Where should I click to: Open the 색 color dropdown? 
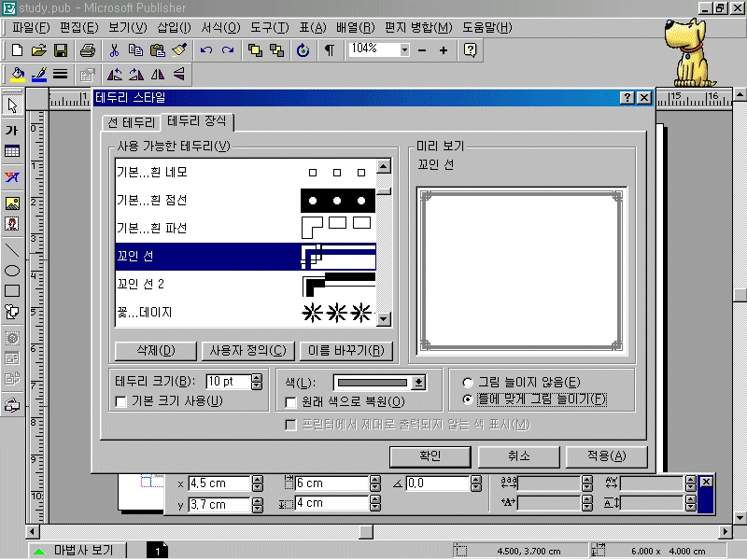418,382
